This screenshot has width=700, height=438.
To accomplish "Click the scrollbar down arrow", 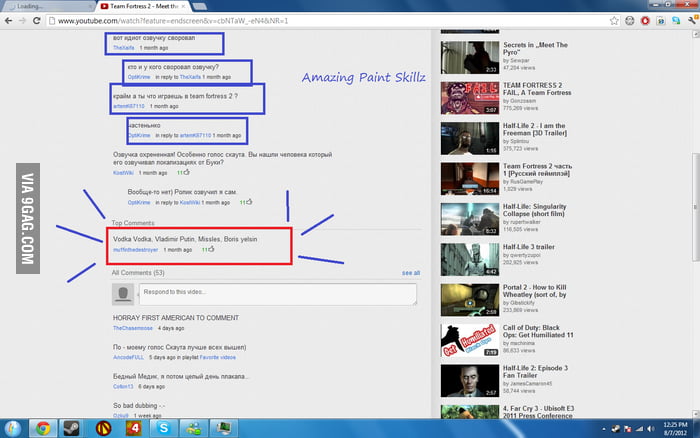I will pos(696,414).
